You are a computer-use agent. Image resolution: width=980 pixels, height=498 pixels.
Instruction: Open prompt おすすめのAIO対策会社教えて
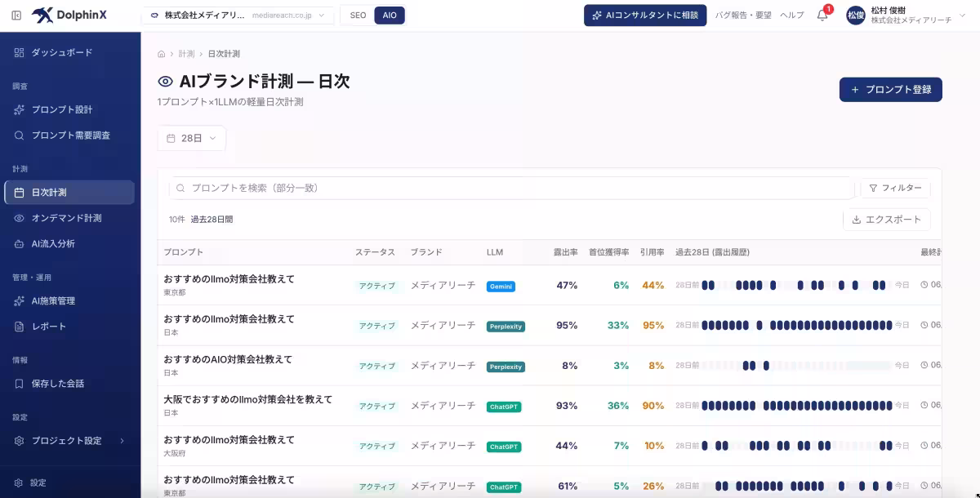tap(228, 359)
